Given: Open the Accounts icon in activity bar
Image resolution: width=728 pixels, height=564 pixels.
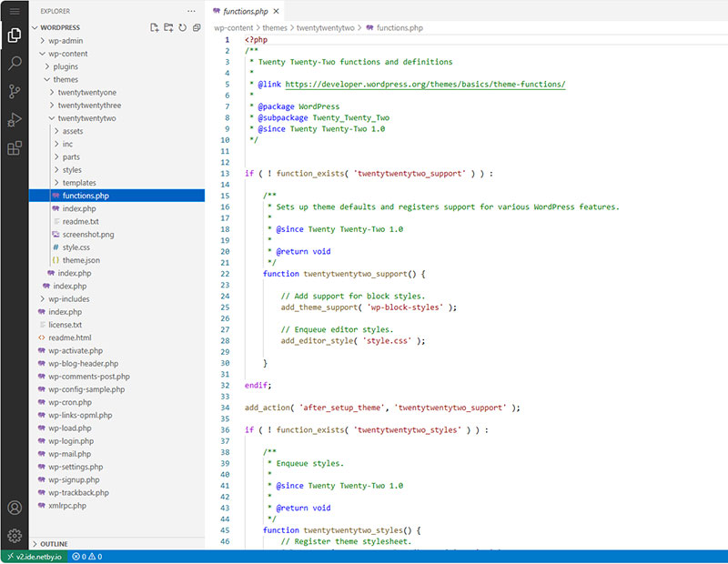Looking at the screenshot, I should pos(15,508).
